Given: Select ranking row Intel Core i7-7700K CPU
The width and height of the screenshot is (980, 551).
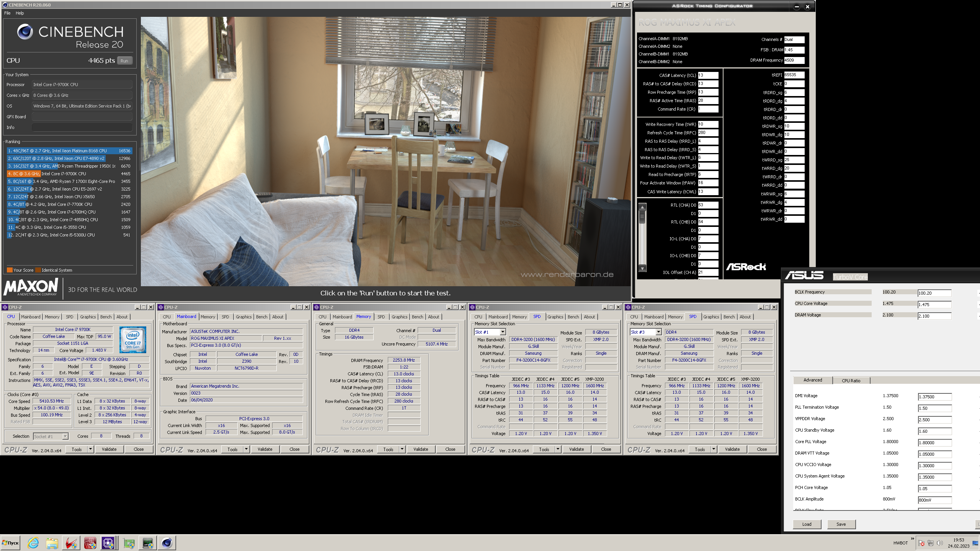Looking at the screenshot, I should (x=69, y=204).
